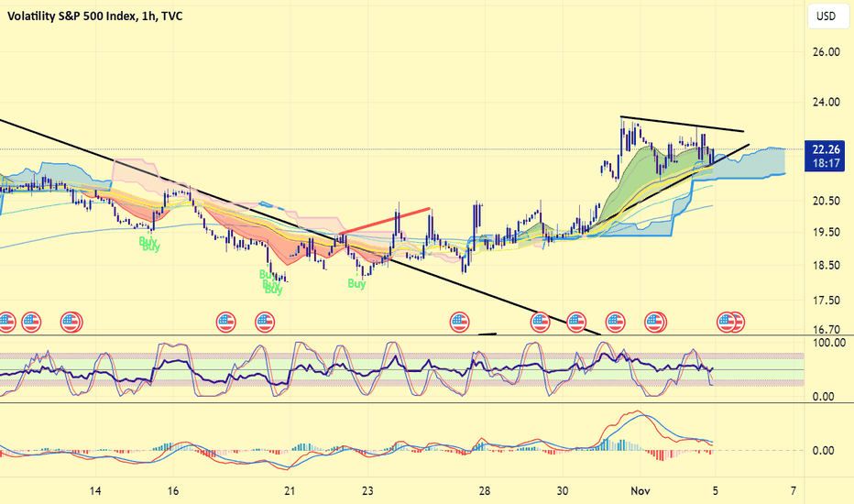Select the upper black triangle resistance line
The image size is (854, 504).
click(682, 125)
